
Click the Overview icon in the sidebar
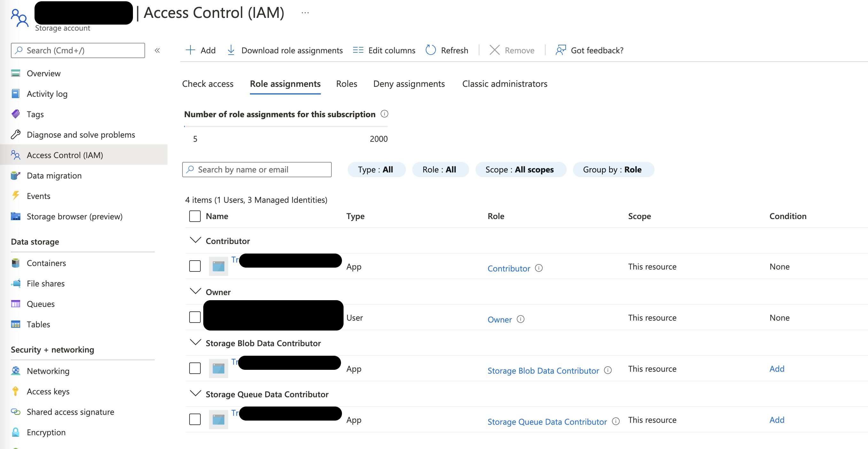click(15, 73)
